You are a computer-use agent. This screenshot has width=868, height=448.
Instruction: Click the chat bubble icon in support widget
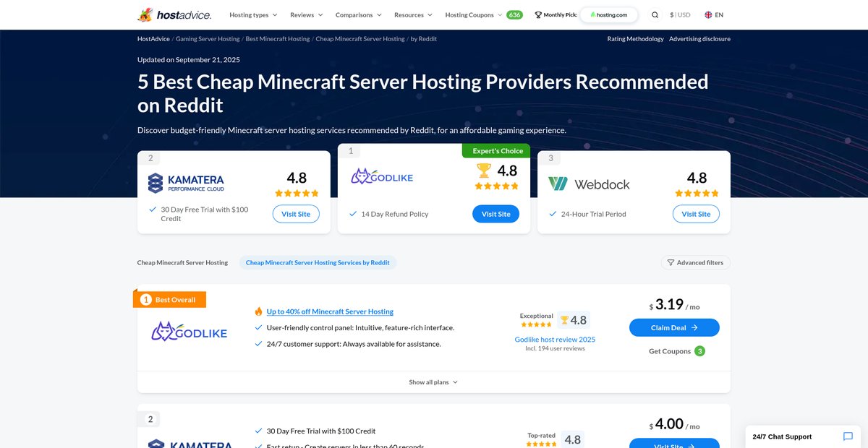tap(848, 436)
